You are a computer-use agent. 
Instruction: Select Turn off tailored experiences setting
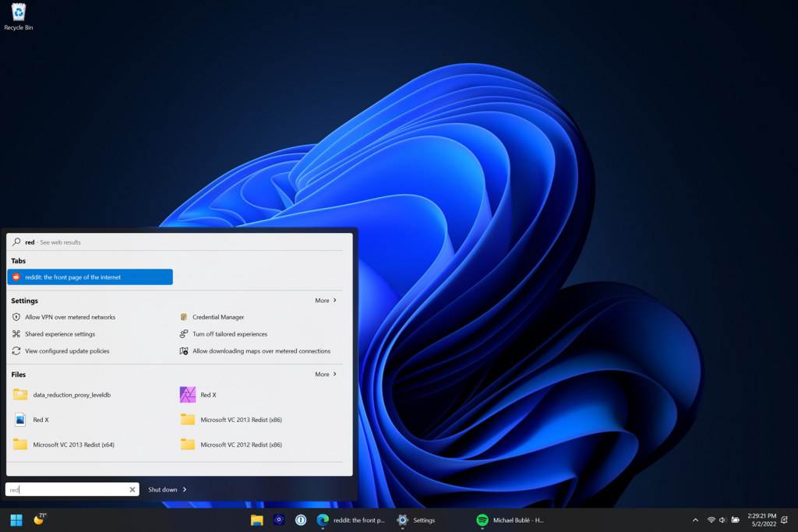point(229,334)
